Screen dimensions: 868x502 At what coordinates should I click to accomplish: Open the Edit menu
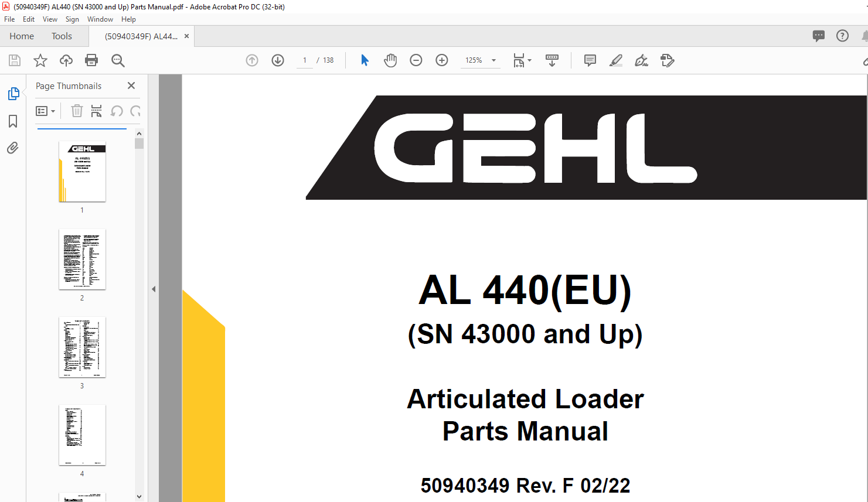click(29, 19)
